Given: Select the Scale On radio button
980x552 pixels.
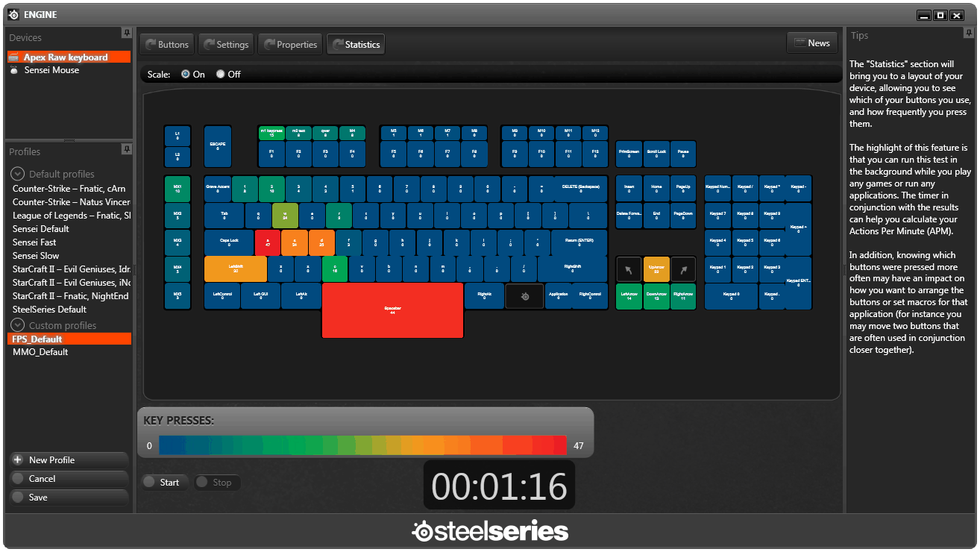Looking at the screenshot, I should tap(186, 75).
